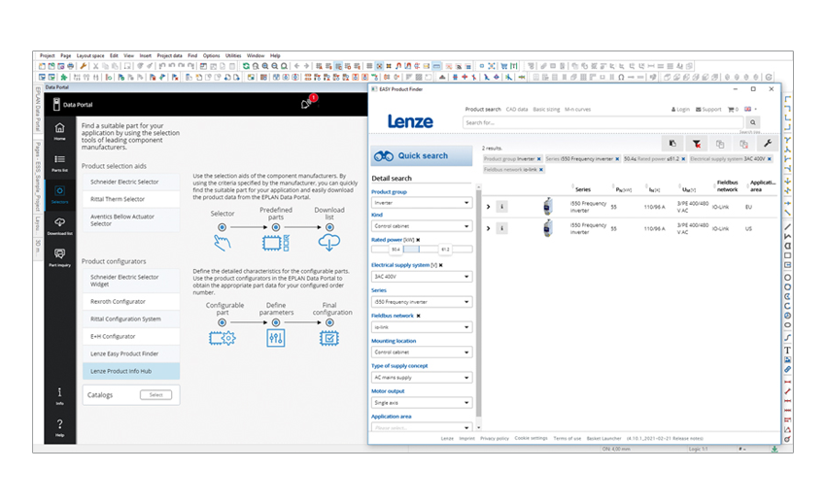826x504 pixels.
Task: Open the Download list cloud sidebar icon
Action: coord(59,226)
